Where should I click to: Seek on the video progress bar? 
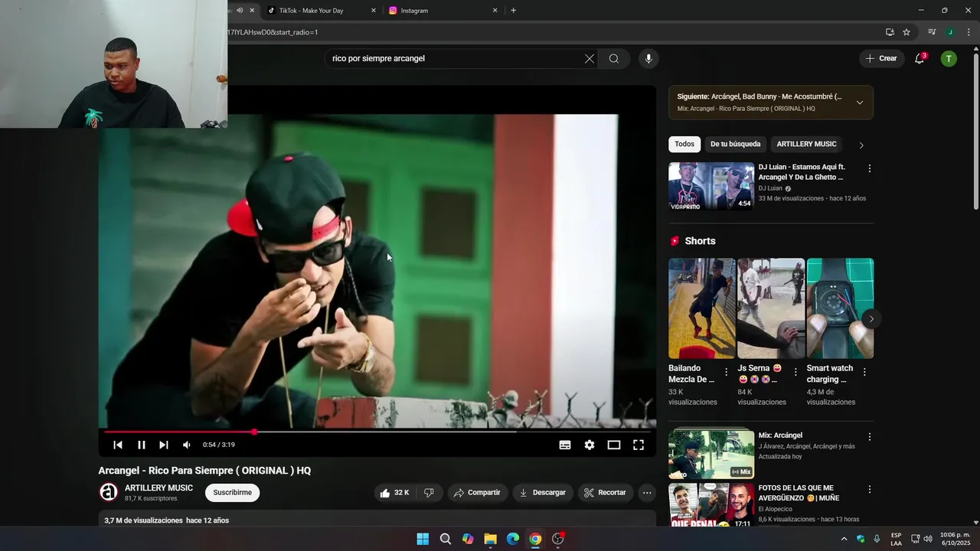[377, 432]
